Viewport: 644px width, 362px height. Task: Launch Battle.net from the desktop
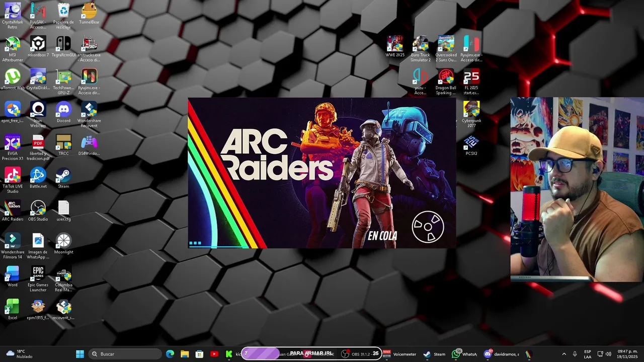(38, 178)
